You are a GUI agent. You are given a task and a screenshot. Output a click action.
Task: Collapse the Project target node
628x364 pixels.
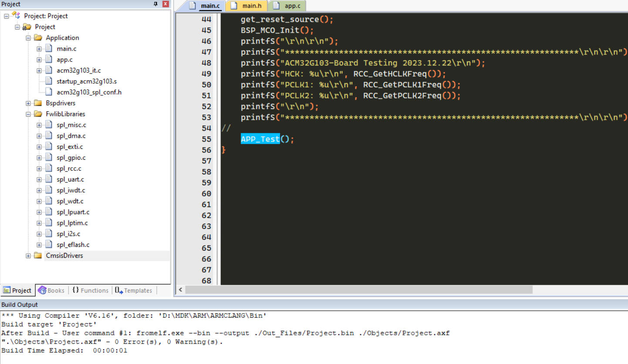pos(17,27)
